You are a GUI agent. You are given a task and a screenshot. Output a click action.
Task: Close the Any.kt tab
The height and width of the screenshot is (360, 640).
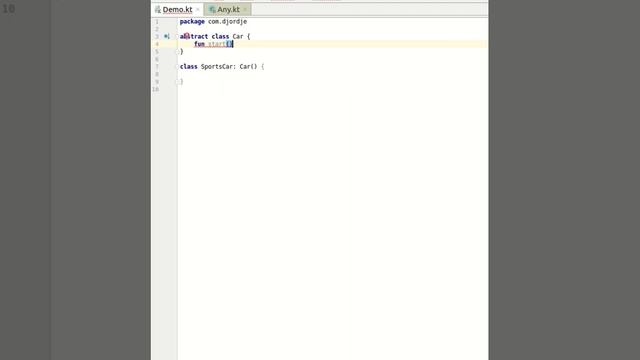pos(245,9)
